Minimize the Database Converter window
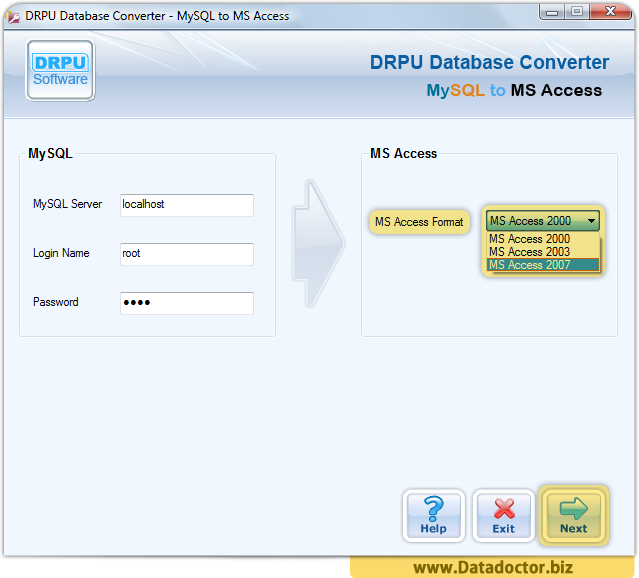This screenshot has width=639, height=578. click(552, 12)
